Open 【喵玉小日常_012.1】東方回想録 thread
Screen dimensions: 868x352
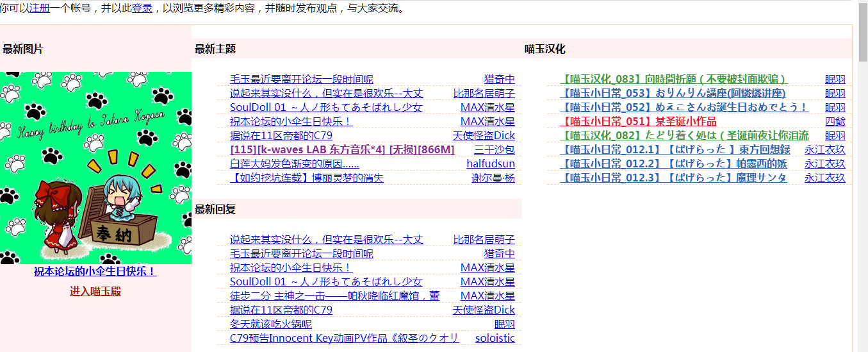coord(675,150)
